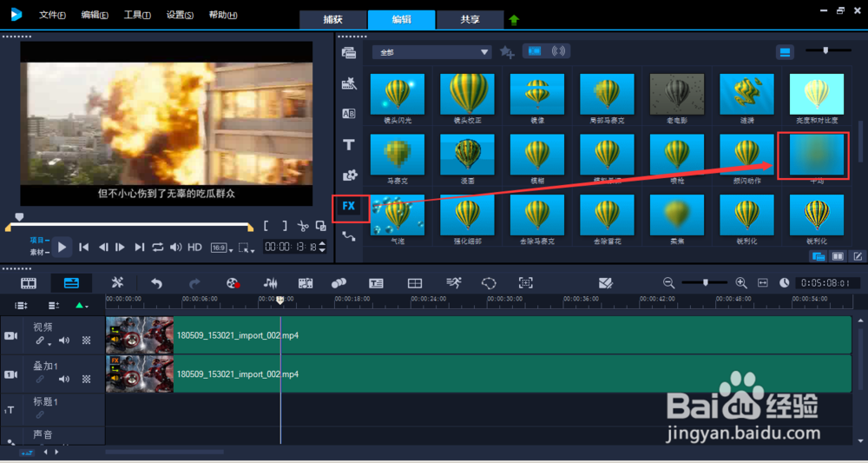Undo the last action

[x=156, y=283]
